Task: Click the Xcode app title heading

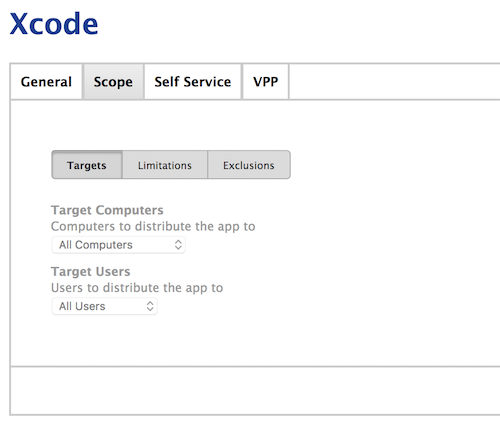Action: point(54,24)
